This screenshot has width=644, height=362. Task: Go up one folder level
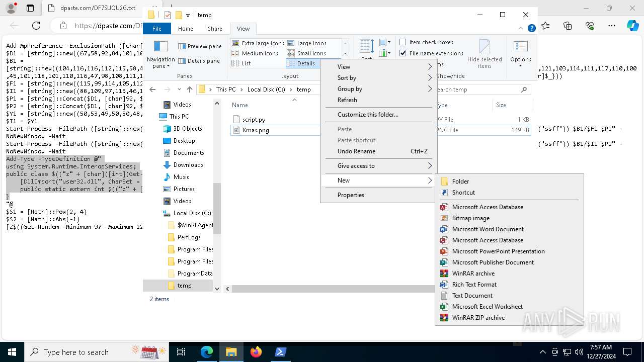(x=189, y=89)
